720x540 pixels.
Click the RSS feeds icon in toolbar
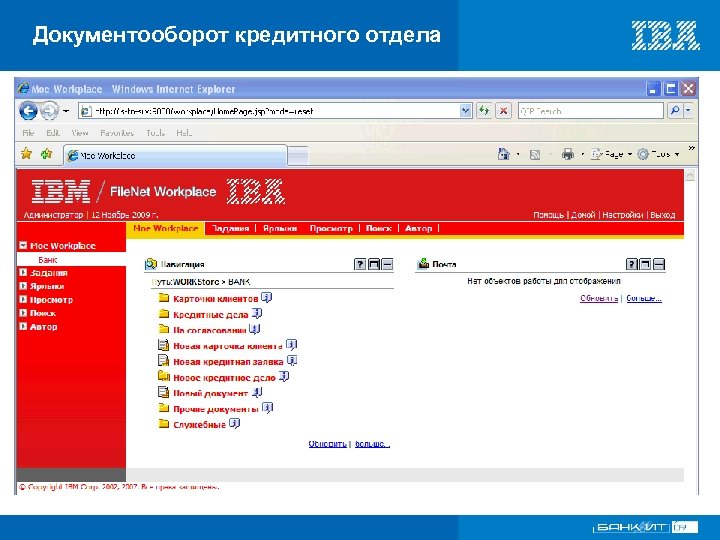point(534,155)
